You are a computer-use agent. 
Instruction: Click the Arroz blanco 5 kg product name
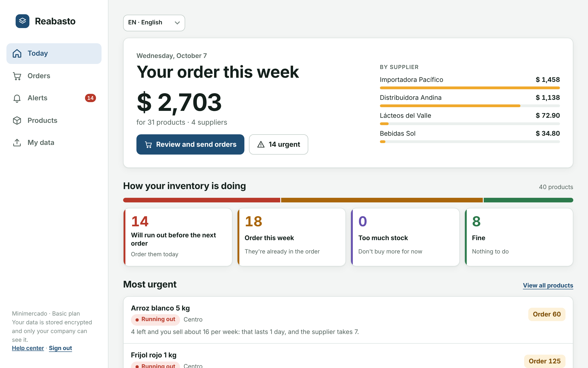(160, 308)
